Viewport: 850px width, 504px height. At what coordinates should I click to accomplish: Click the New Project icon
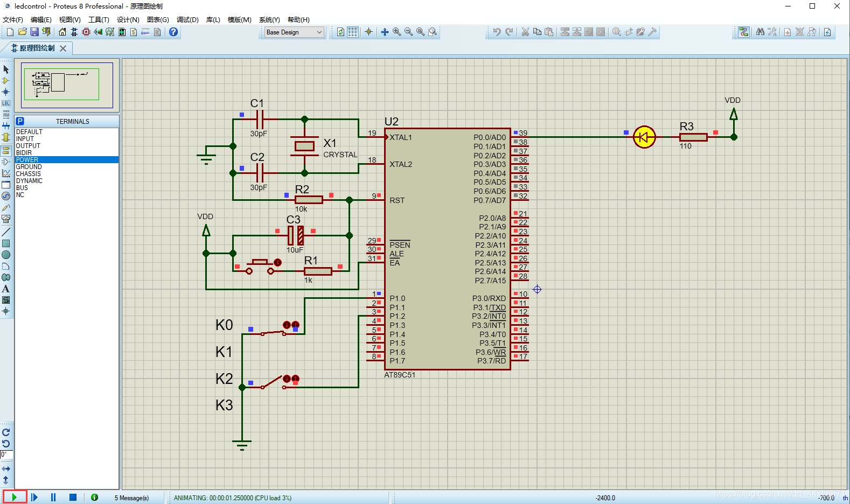coord(10,32)
